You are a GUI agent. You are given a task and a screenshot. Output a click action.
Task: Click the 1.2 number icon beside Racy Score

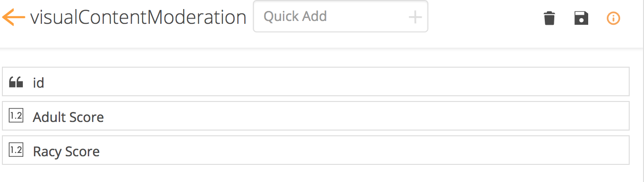[x=16, y=151]
